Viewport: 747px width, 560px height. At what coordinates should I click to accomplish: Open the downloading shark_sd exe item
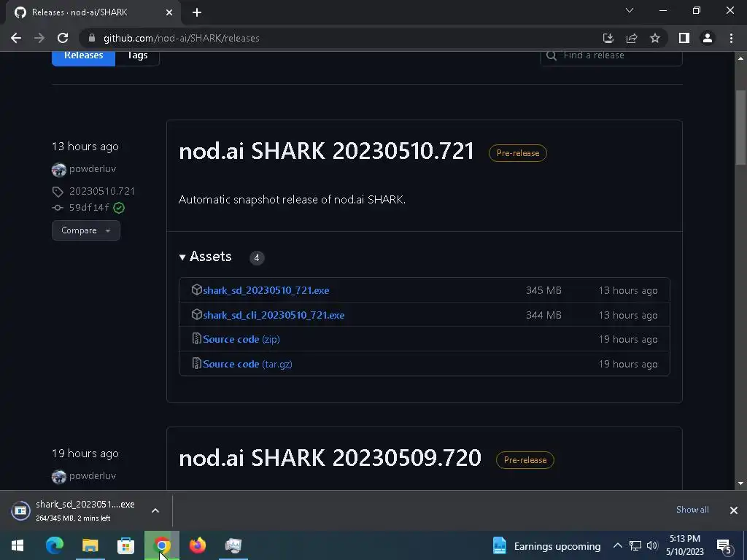tap(74, 510)
